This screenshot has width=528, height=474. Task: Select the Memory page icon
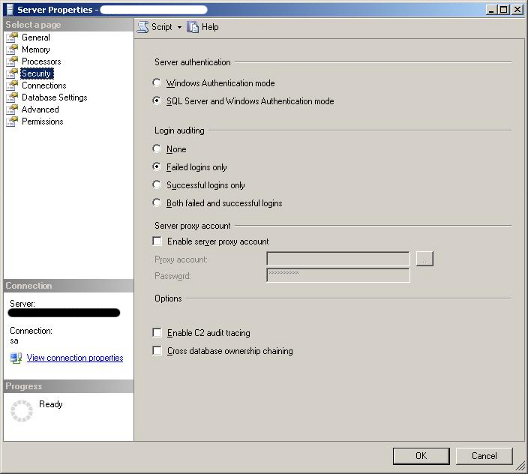(12, 49)
